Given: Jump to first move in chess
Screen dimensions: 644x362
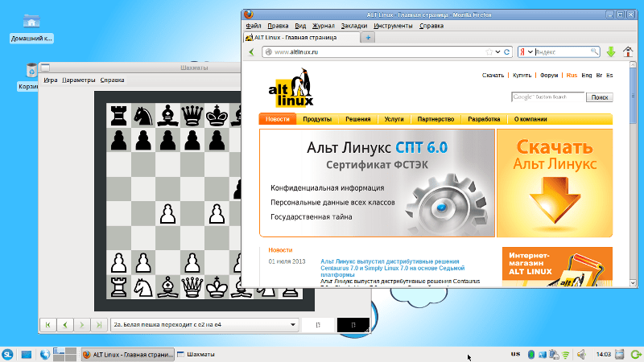Looking at the screenshot, I should pos(48,325).
